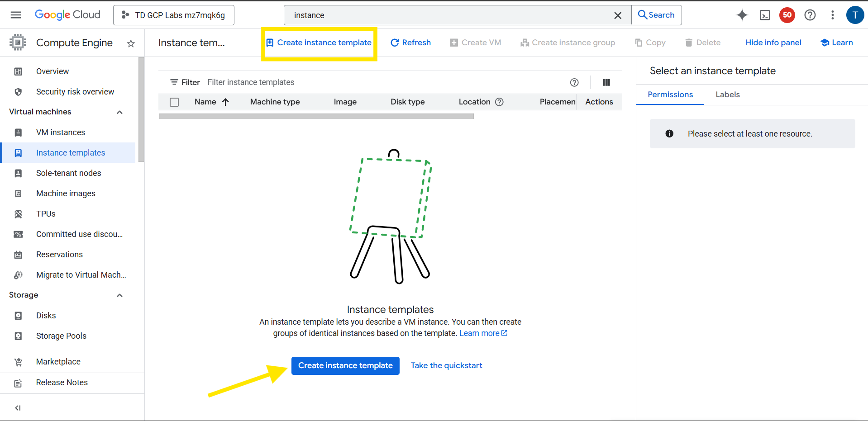Open the help question mark menu
Viewport: 868px width, 421px height.
point(810,15)
